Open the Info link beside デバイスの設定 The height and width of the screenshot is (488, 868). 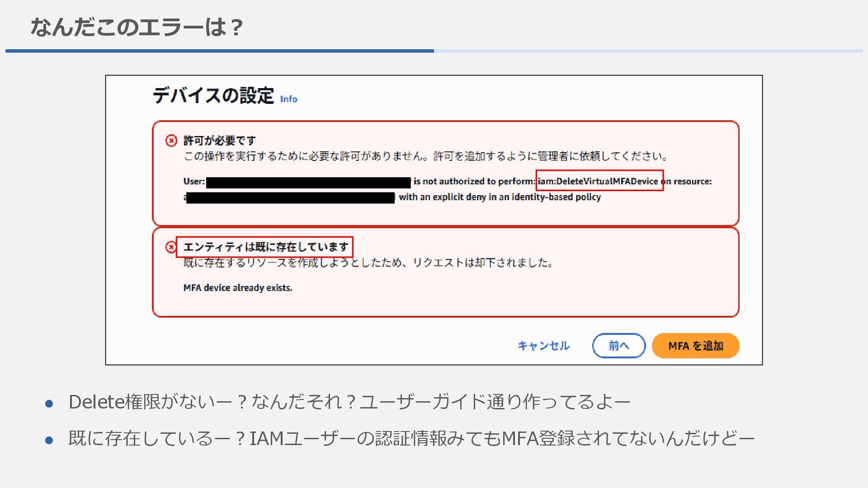tap(288, 99)
